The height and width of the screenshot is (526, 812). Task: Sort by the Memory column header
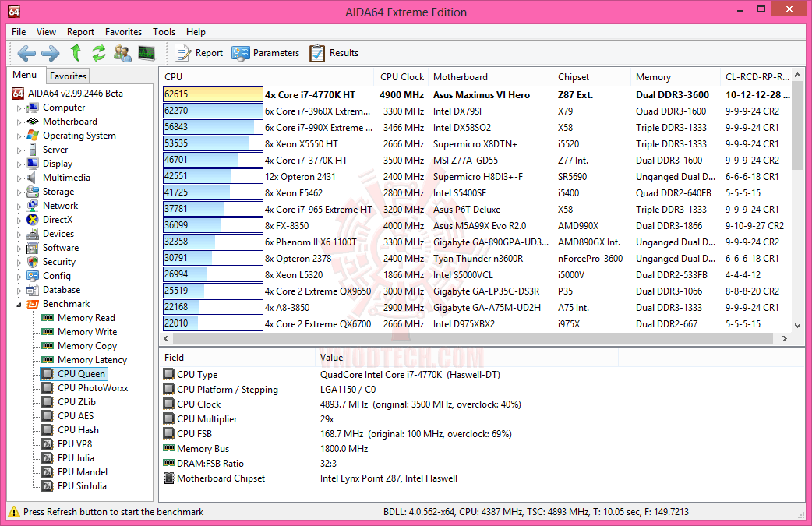tap(675, 76)
